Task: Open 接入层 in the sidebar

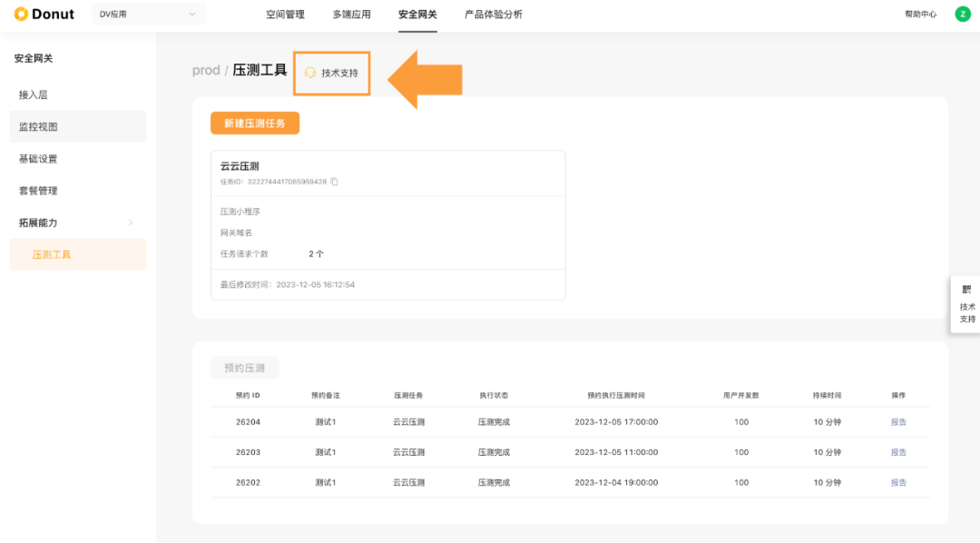Action: point(78,94)
